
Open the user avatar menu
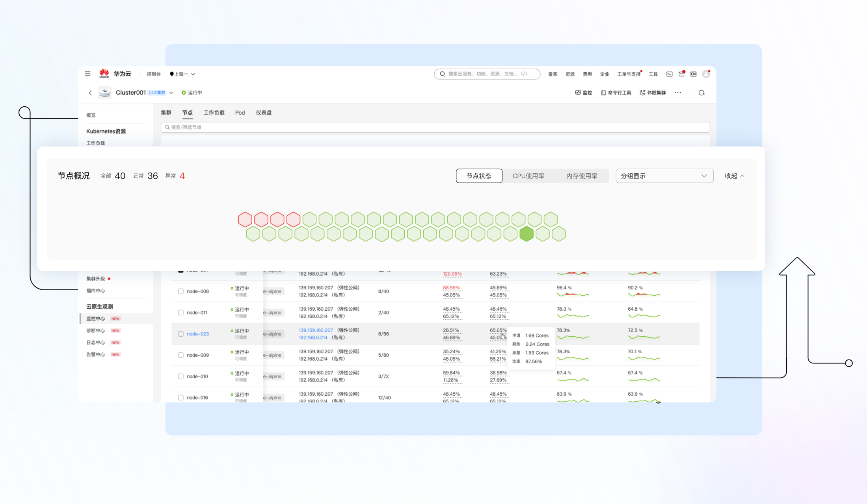(x=706, y=74)
